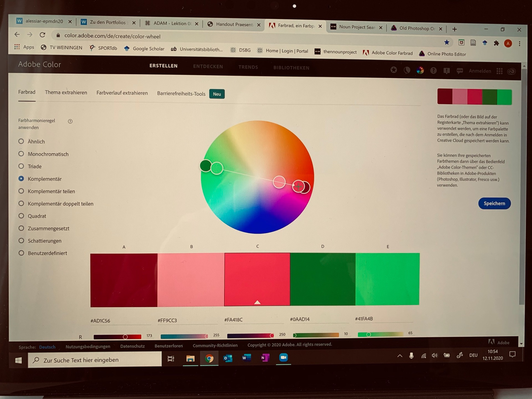Open the TRENDS menu item

(248, 67)
